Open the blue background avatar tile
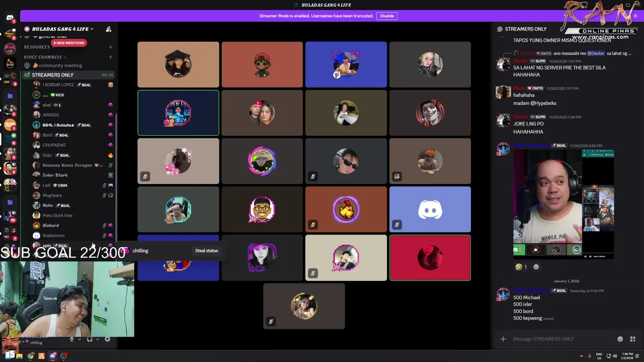The height and width of the screenshot is (362, 644). point(346,64)
